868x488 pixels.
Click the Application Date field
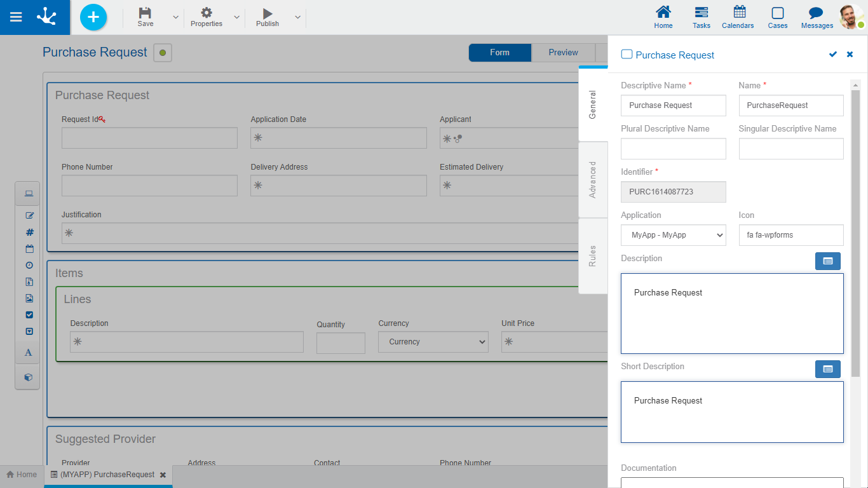(x=339, y=138)
